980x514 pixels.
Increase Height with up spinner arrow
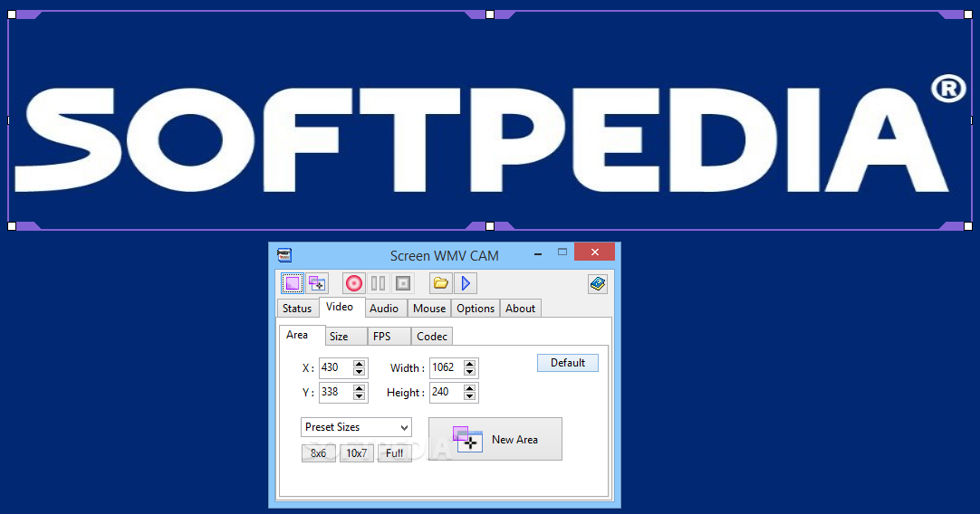[469, 388]
